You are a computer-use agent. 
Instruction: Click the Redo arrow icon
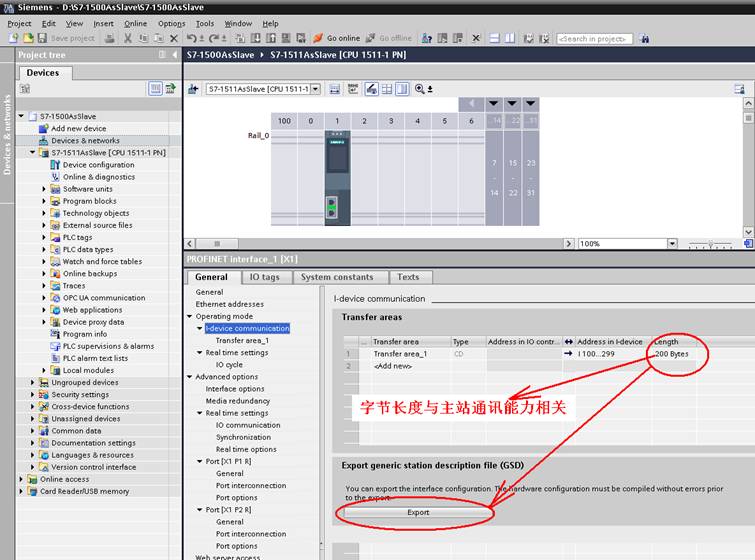pyautogui.click(x=214, y=38)
